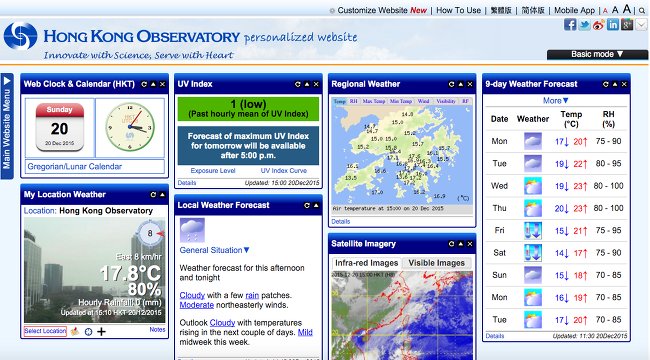Click the regional temperature map of Hong Kong
Viewport: 650px width, 360px height.
click(x=402, y=156)
